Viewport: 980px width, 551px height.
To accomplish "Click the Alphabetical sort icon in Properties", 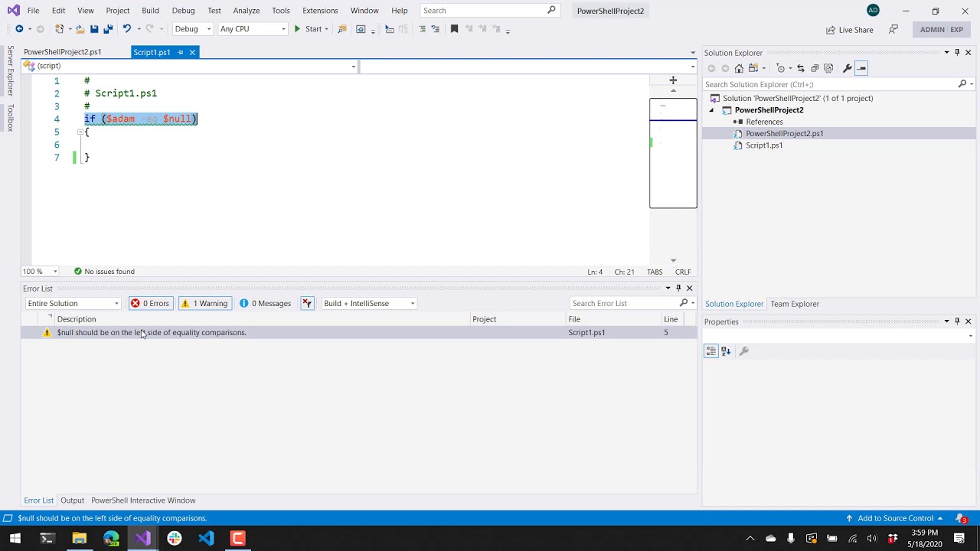I will point(726,350).
